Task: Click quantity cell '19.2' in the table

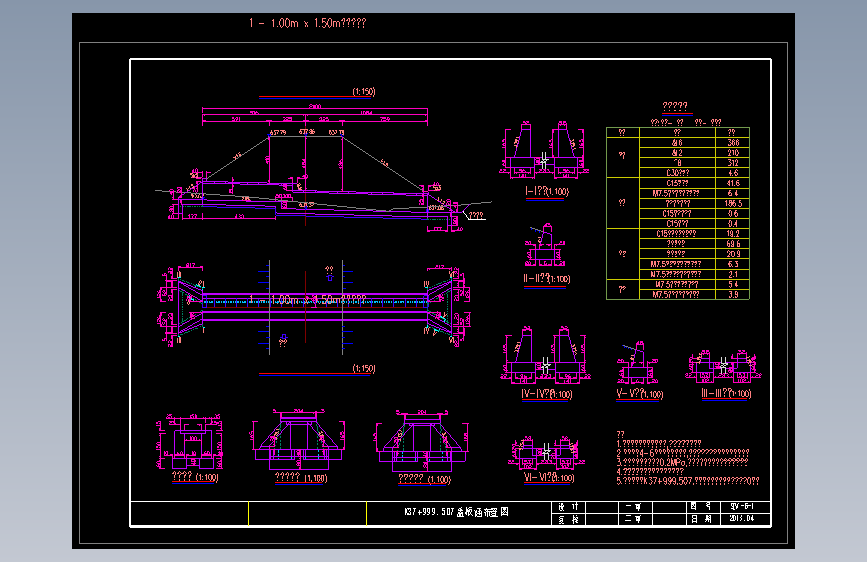Action: tap(733, 233)
